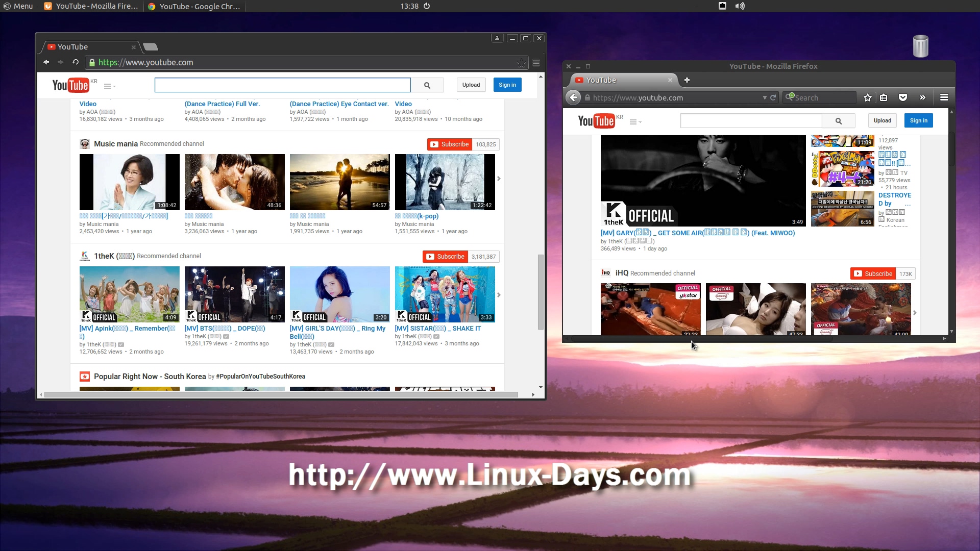Open YouTube guide menu in Chrome
This screenshot has height=551, width=980.
(110, 86)
